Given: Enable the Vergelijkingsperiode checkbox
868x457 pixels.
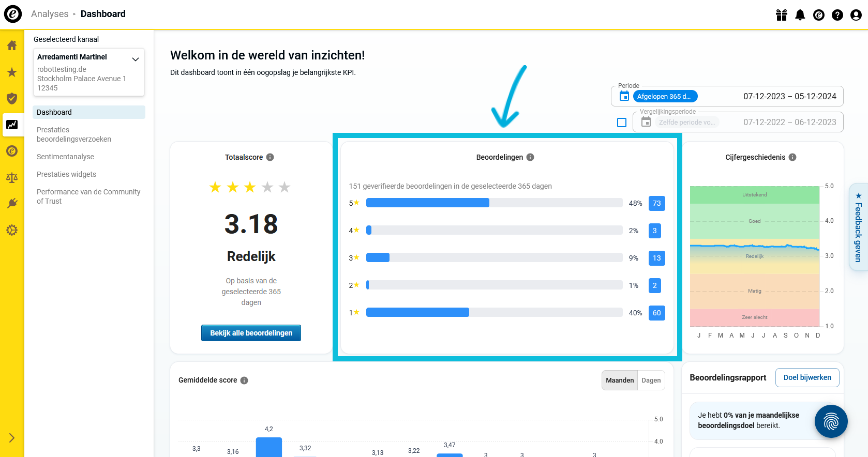Looking at the screenshot, I should click(x=622, y=123).
